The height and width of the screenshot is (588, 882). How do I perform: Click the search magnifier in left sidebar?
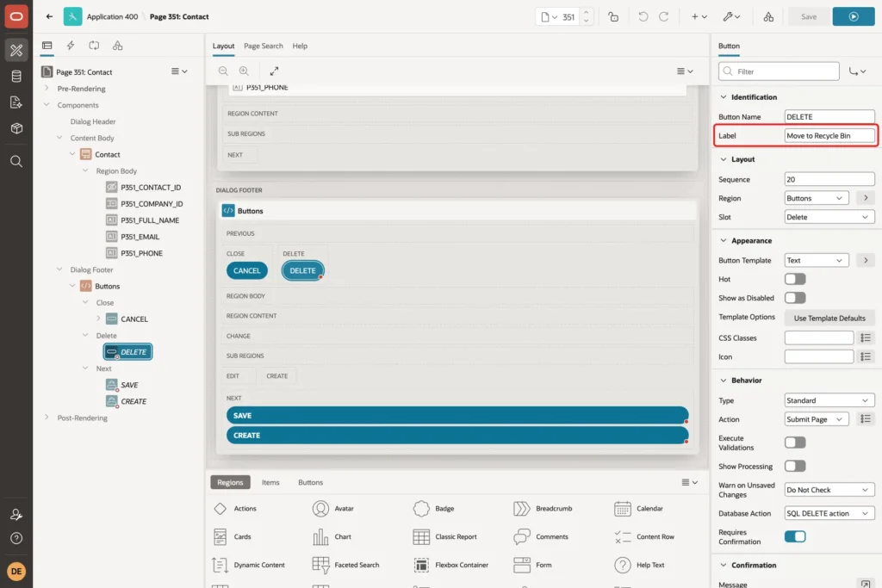pos(16,161)
